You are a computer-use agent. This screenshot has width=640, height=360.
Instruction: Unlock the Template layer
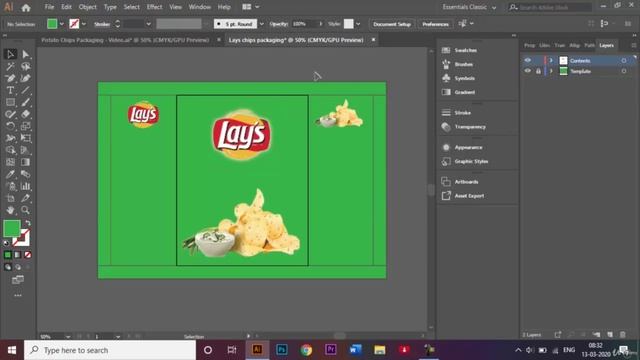click(538, 71)
